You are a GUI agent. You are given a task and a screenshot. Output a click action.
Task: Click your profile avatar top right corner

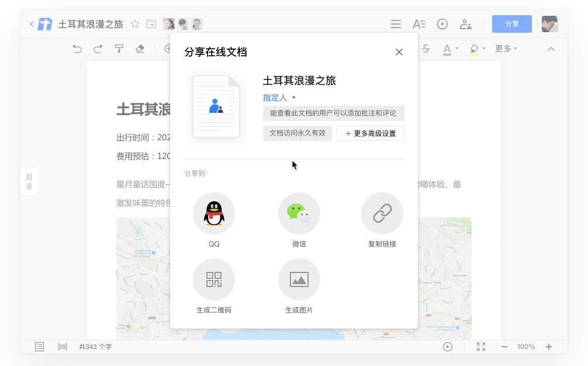549,24
